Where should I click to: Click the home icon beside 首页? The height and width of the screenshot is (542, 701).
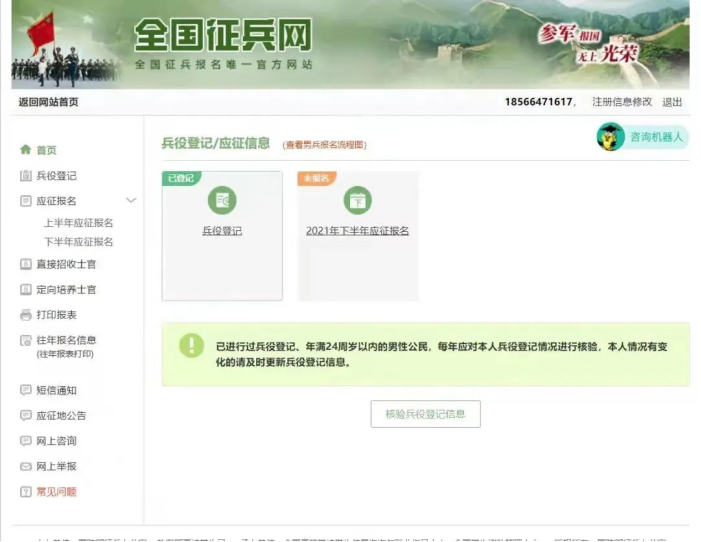coord(26,150)
